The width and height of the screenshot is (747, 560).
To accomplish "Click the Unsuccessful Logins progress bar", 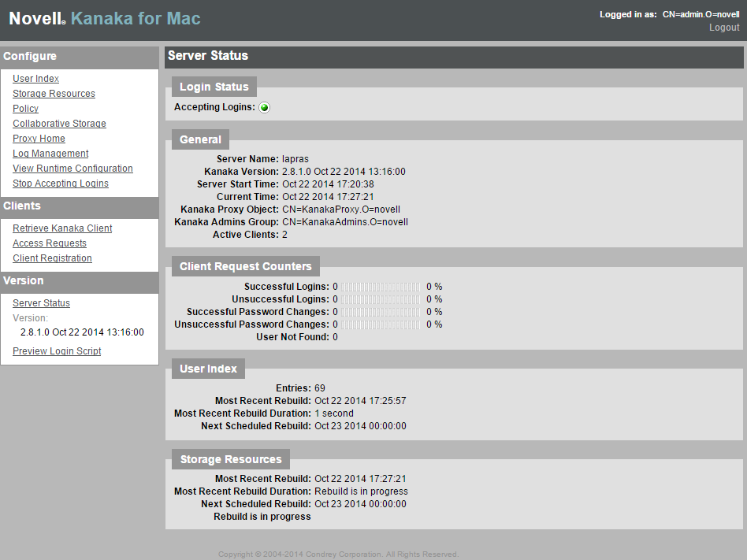I will coord(381,299).
